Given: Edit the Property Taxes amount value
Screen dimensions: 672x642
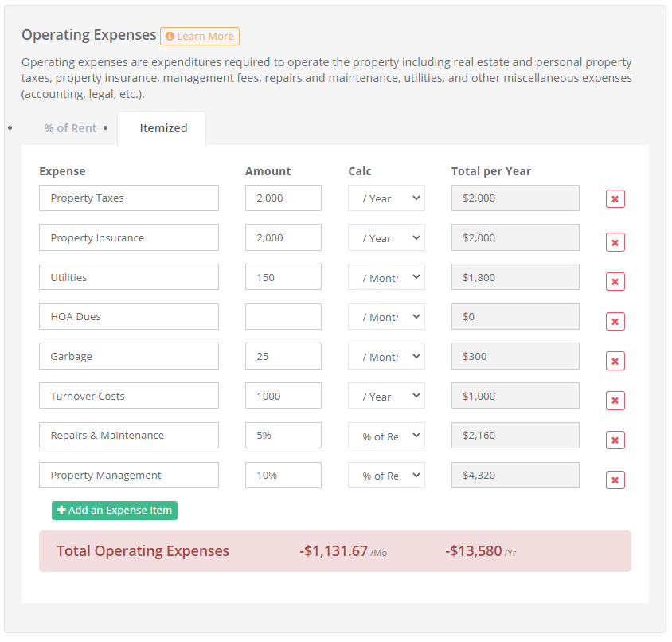Looking at the screenshot, I should pyautogui.click(x=283, y=198).
